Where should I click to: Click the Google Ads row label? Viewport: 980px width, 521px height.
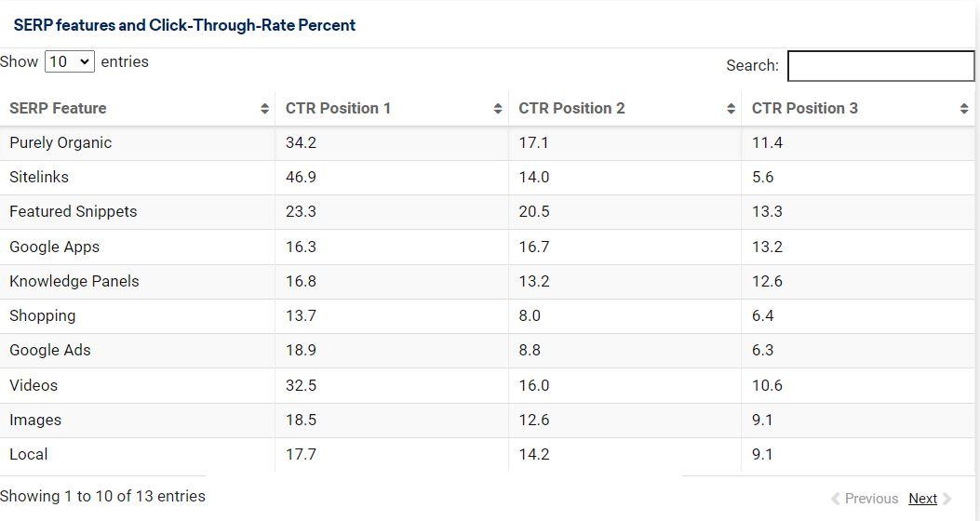[49, 350]
